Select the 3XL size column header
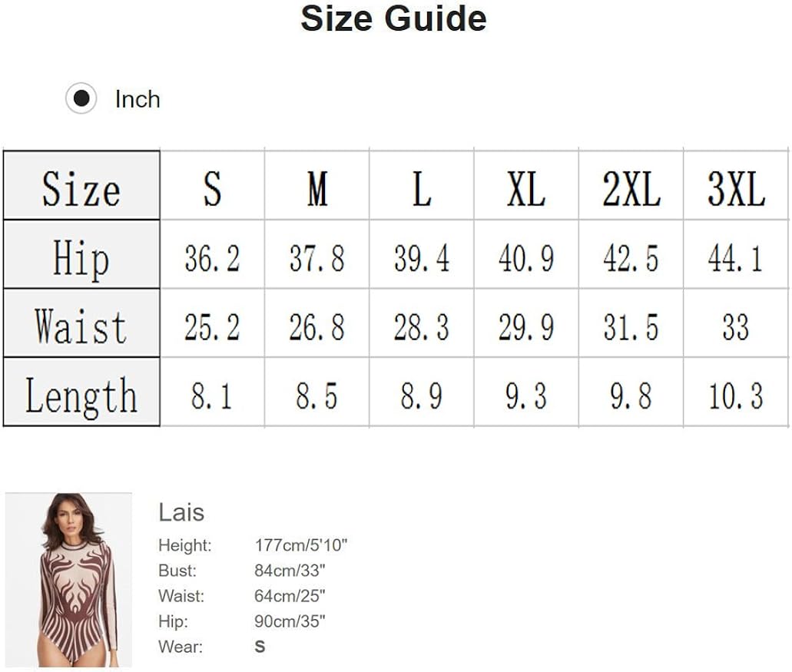This screenshot has width=792, height=672. [736, 187]
